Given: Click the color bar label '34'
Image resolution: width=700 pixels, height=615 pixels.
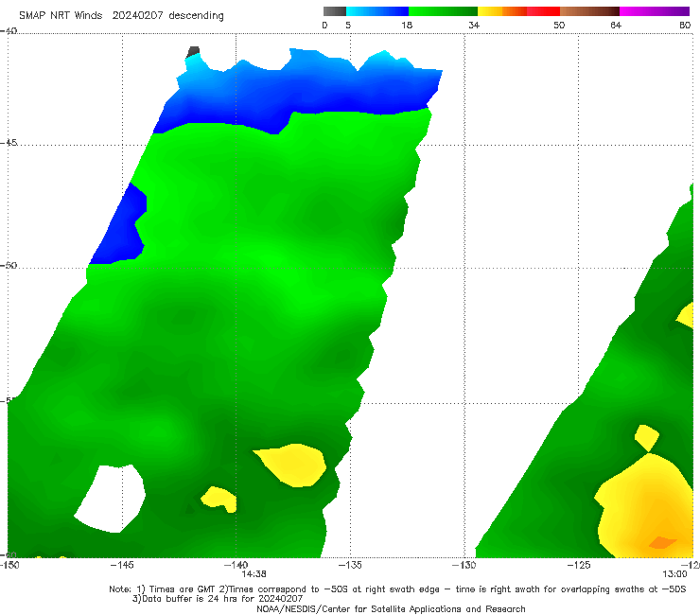Looking at the screenshot, I should tap(474, 25).
